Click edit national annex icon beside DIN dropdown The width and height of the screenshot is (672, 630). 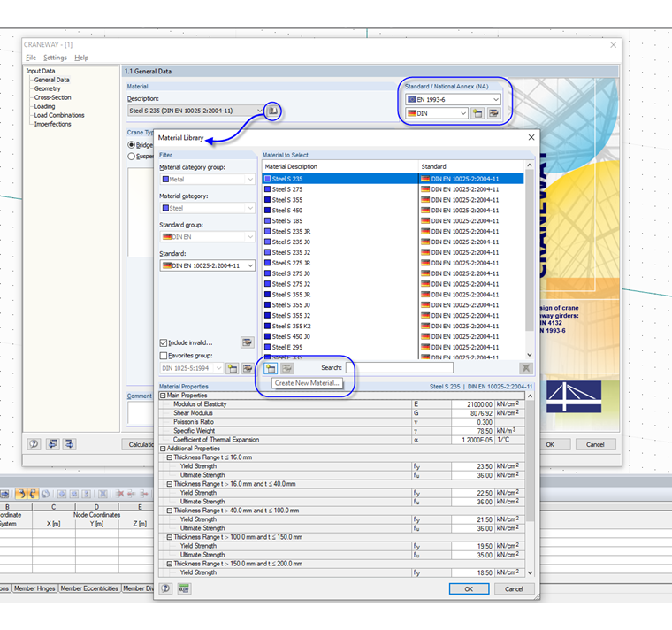pyautogui.click(x=493, y=113)
